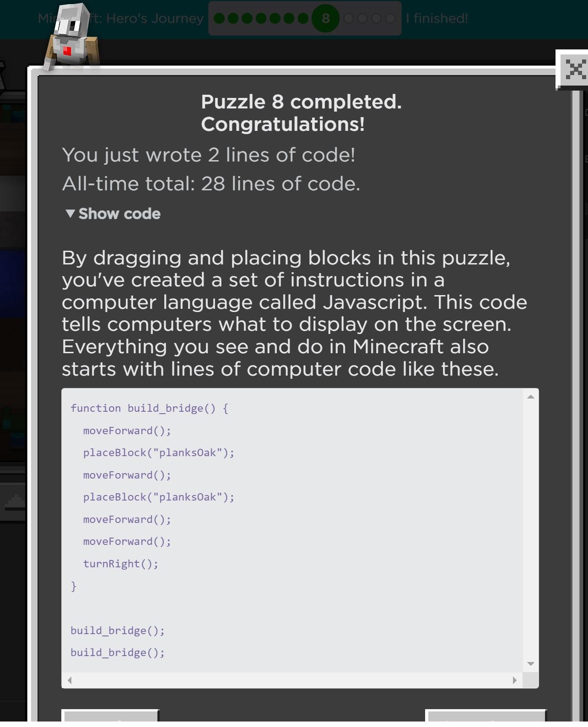Click the function build_bridge() definition line

[x=149, y=408]
